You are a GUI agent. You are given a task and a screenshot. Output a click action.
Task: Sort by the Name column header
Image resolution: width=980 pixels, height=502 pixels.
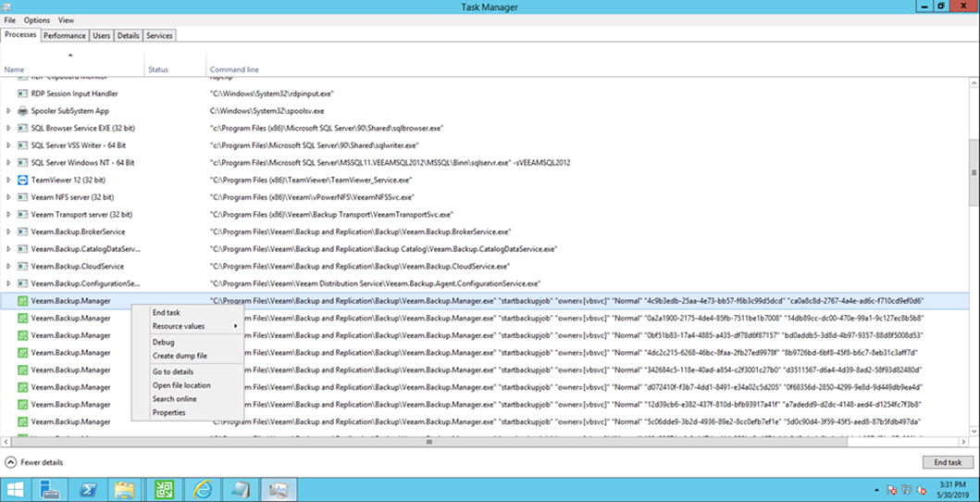click(x=72, y=65)
